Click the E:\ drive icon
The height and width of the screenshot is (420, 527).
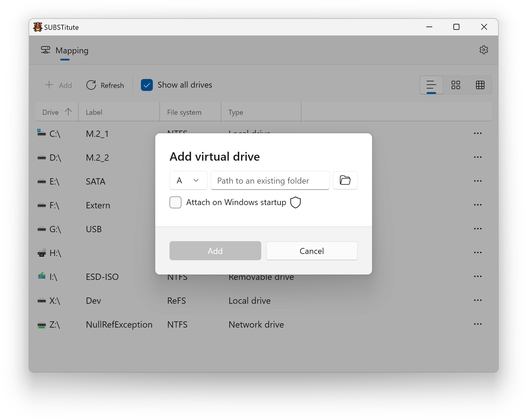point(41,181)
